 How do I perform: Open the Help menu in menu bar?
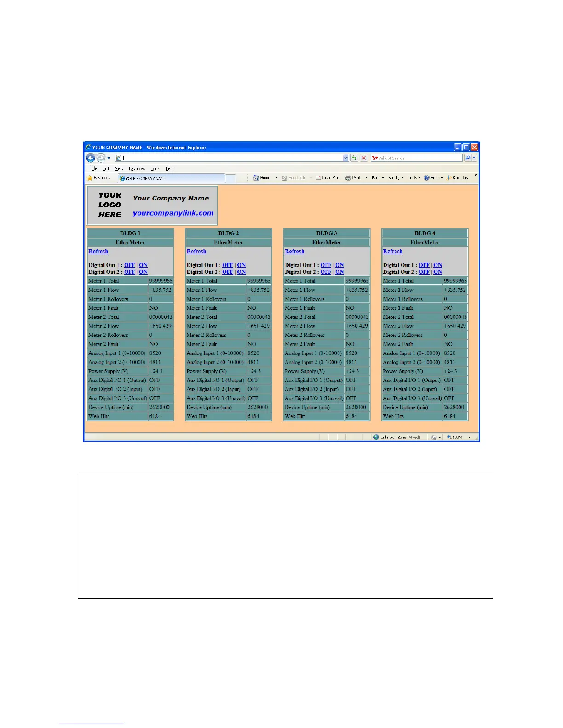[170, 169]
